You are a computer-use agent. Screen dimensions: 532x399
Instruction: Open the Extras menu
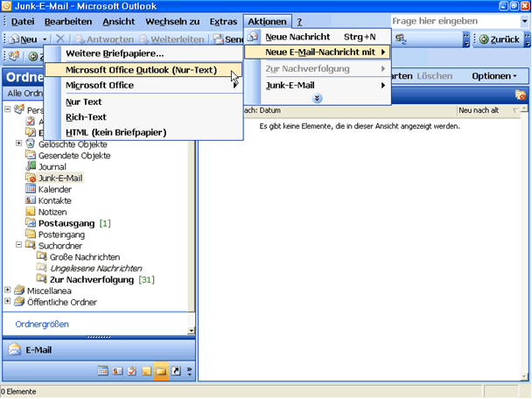[x=223, y=22]
